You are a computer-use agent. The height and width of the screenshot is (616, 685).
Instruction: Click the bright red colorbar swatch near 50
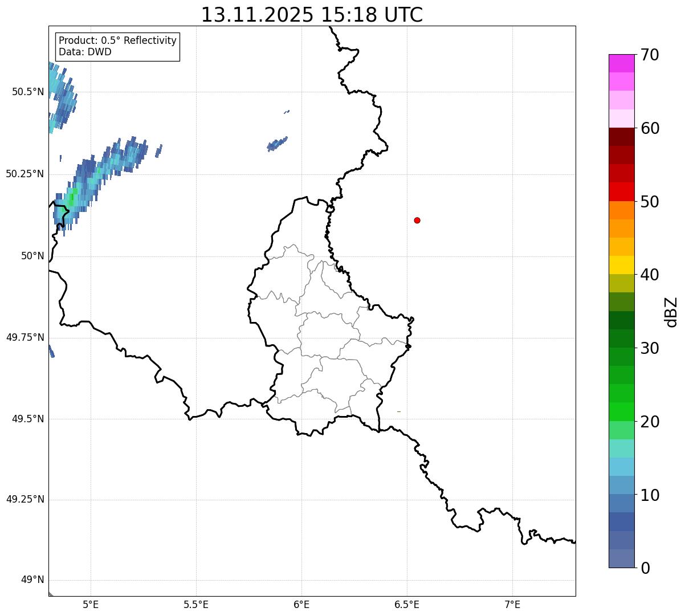click(621, 192)
